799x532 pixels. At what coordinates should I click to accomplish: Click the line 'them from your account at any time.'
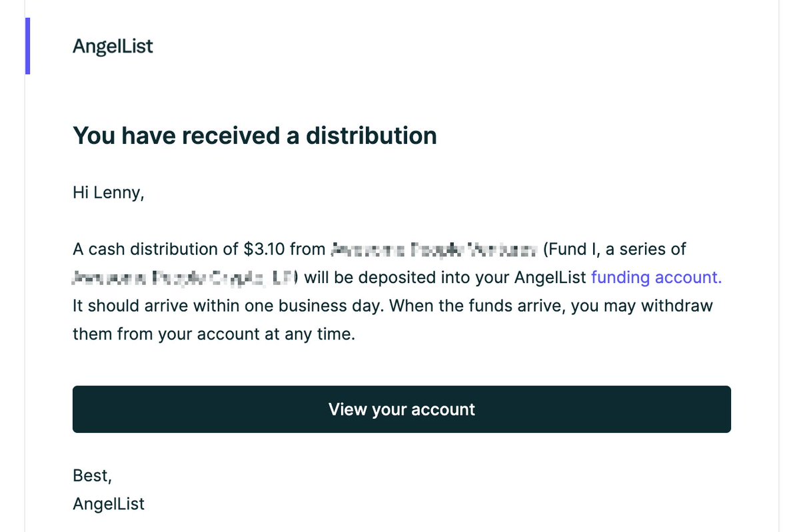tap(214, 334)
